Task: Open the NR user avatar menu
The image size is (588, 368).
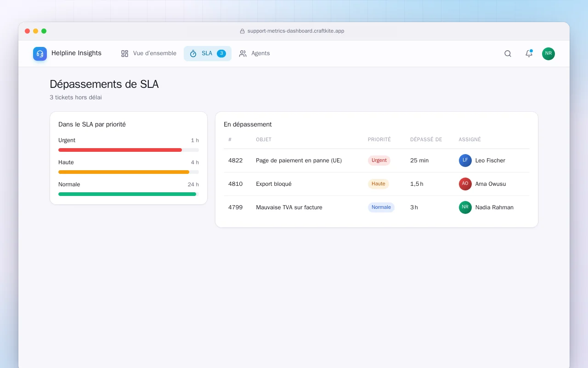Action: [x=548, y=54]
